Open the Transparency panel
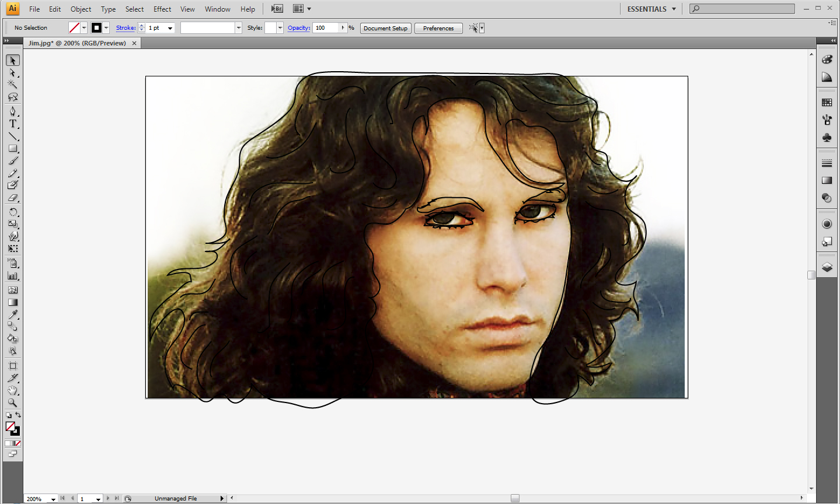 click(827, 198)
